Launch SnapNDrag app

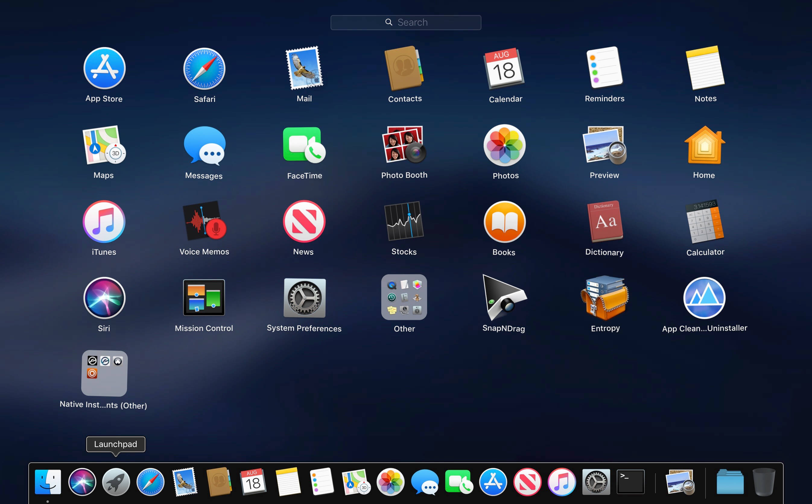coord(504,298)
